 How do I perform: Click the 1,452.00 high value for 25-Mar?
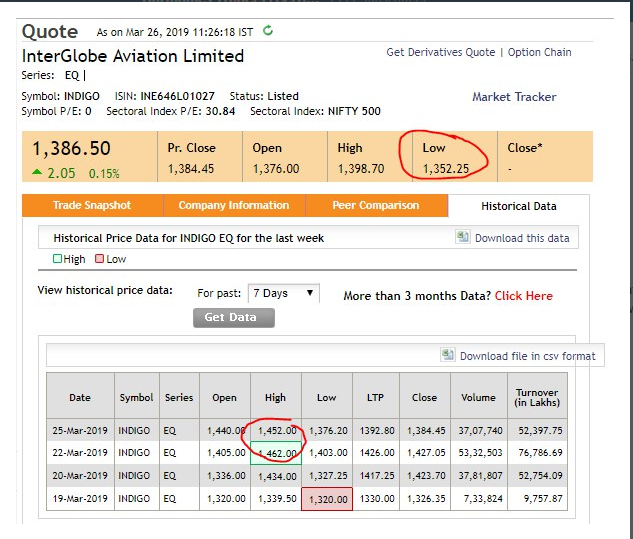[277, 430]
